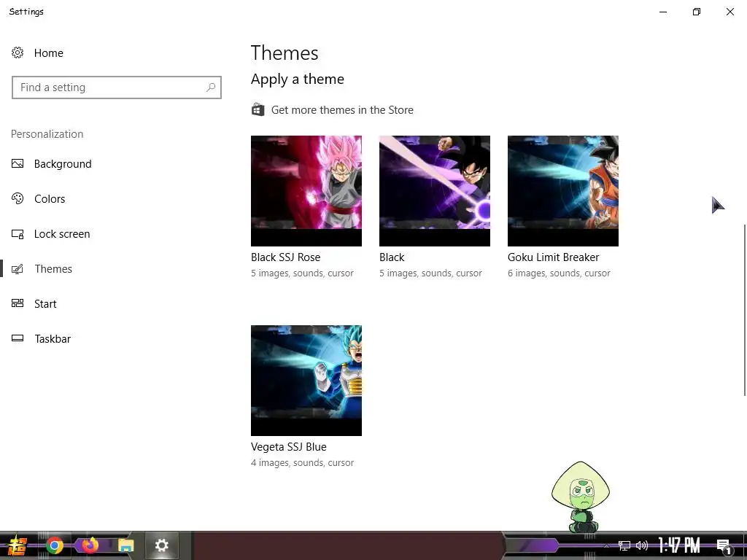
Task: Minimize the Settings window
Action: tap(663, 12)
